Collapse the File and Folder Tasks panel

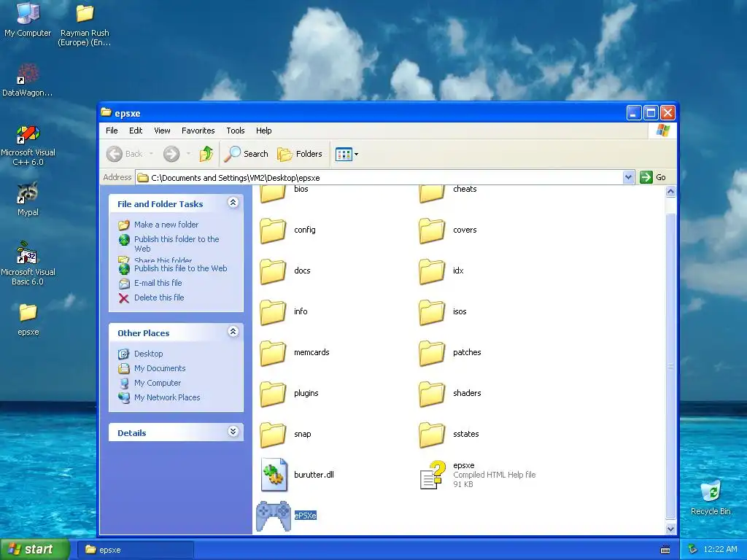(x=233, y=203)
